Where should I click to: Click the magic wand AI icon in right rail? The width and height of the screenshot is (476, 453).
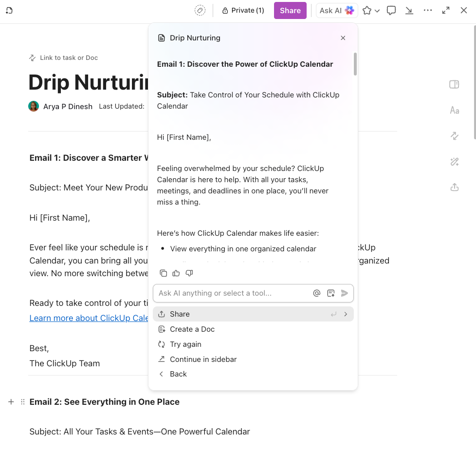[455, 162]
